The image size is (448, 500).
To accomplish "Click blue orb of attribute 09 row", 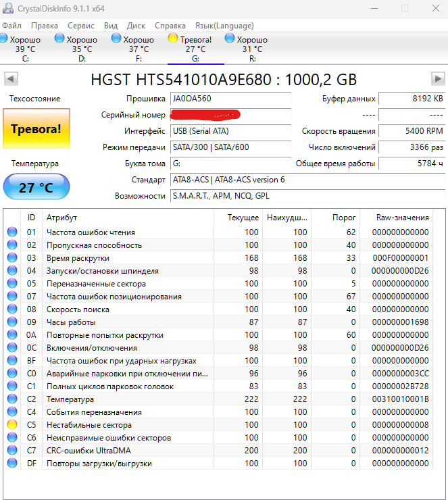I will click(12, 322).
